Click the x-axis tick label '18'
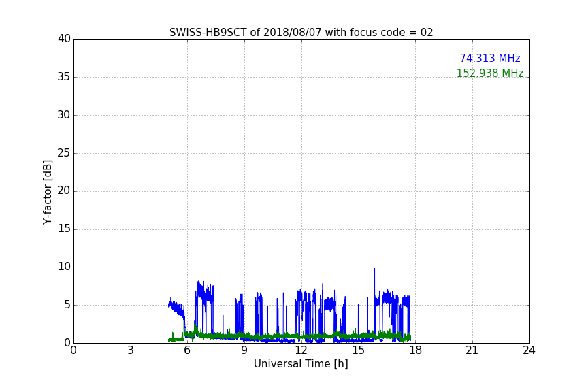 click(416, 350)
